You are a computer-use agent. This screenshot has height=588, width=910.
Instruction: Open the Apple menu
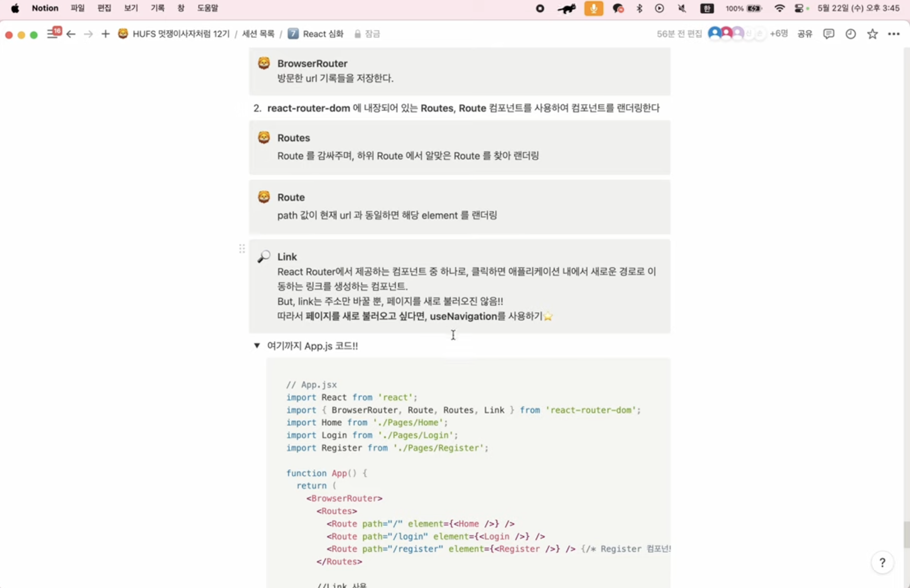(x=15, y=8)
